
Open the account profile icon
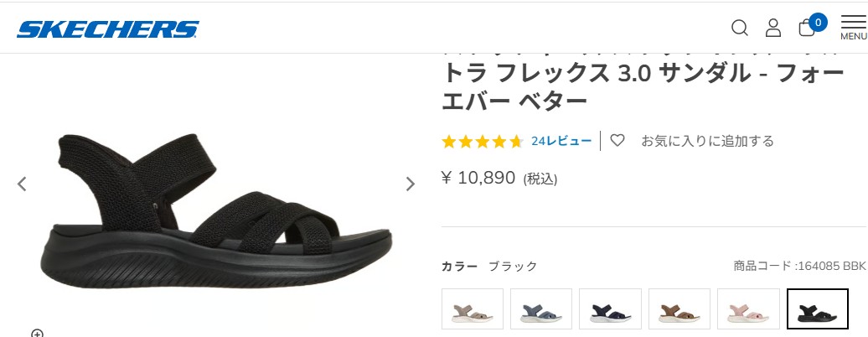pyautogui.click(x=773, y=28)
